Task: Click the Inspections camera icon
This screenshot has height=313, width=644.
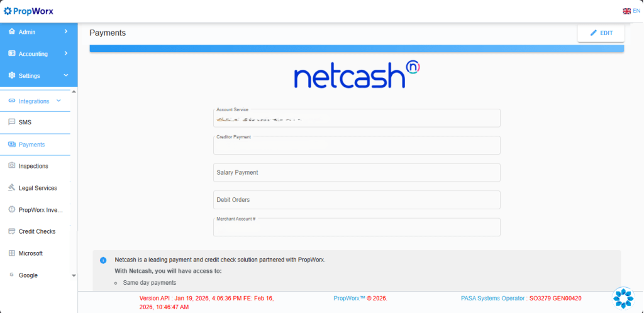Action: [12, 166]
